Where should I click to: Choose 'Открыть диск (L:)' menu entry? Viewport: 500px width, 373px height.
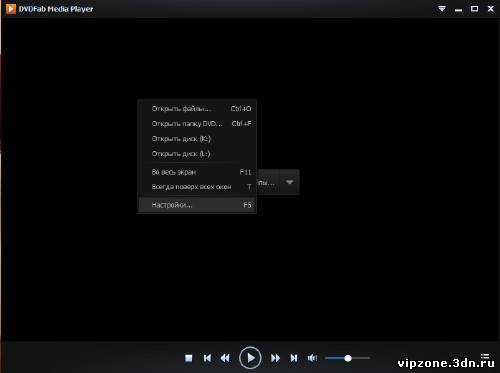(x=197, y=154)
